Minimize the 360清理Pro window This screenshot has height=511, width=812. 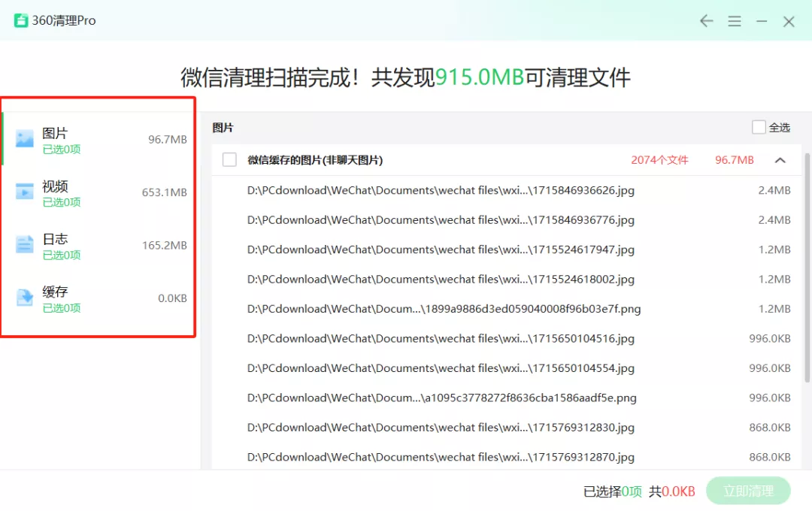click(762, 21)
